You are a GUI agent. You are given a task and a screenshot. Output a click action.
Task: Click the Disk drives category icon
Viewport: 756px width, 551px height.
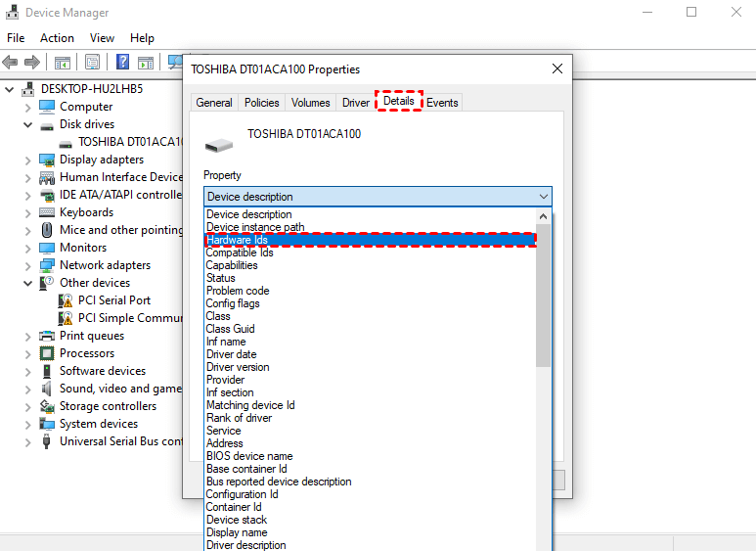[47, 126]
